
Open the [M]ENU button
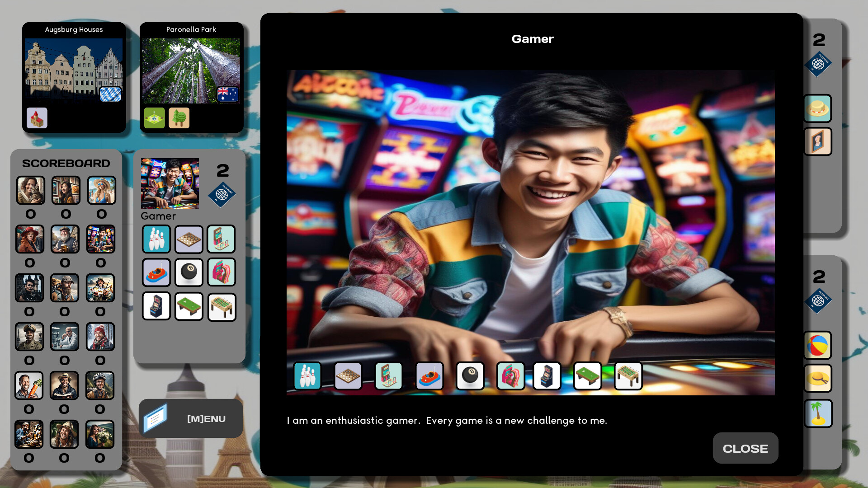coord(190,419)
